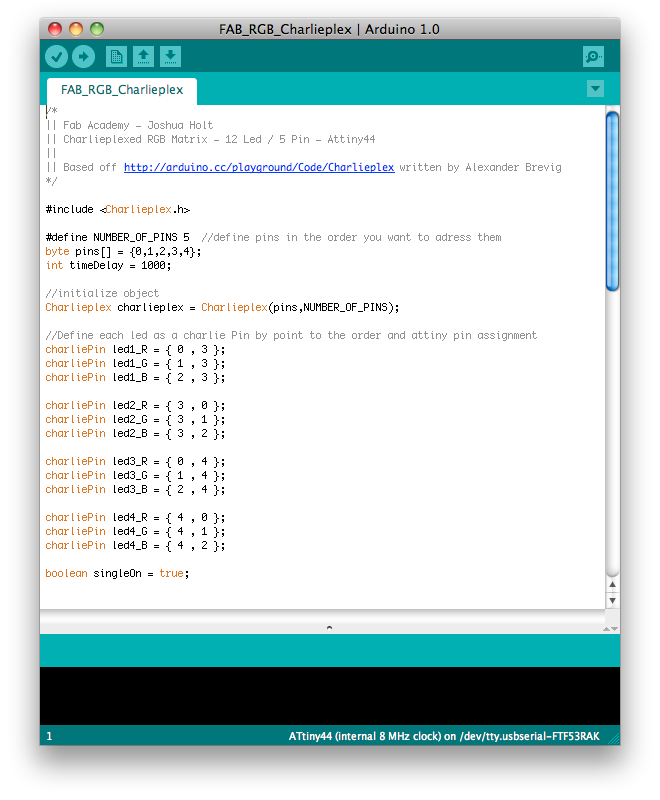Click the 'charliePin led4_R' line
660x800 pixels.
(x=135, y=518)
